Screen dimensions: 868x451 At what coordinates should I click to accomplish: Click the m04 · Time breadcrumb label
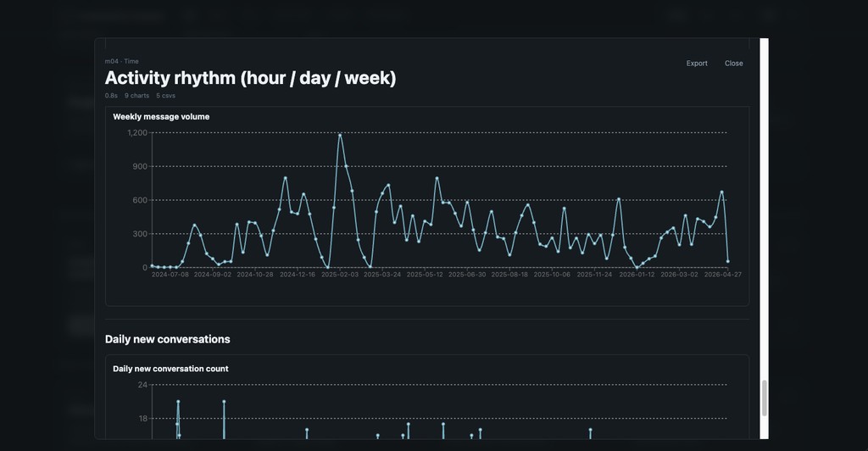(121, 61)
